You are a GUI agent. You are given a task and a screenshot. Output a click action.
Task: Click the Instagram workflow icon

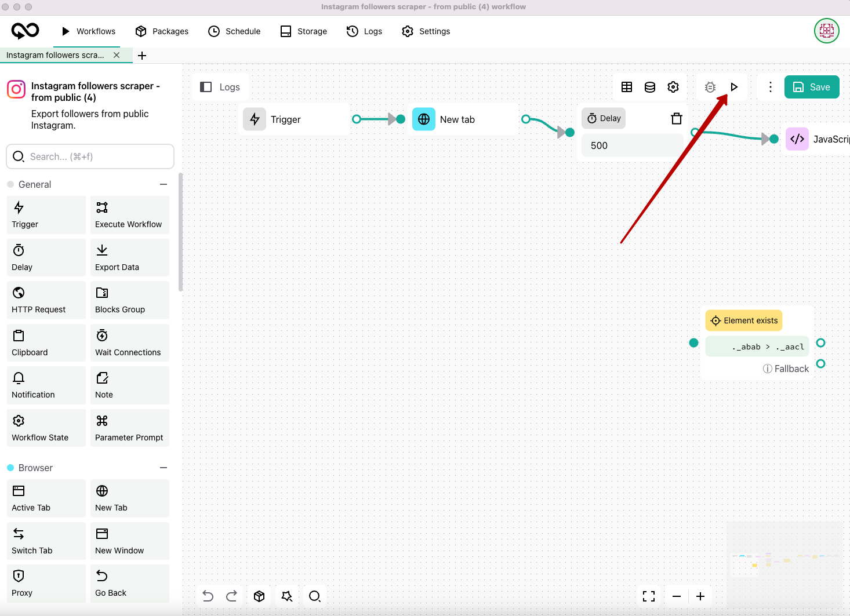pos(16,89)
